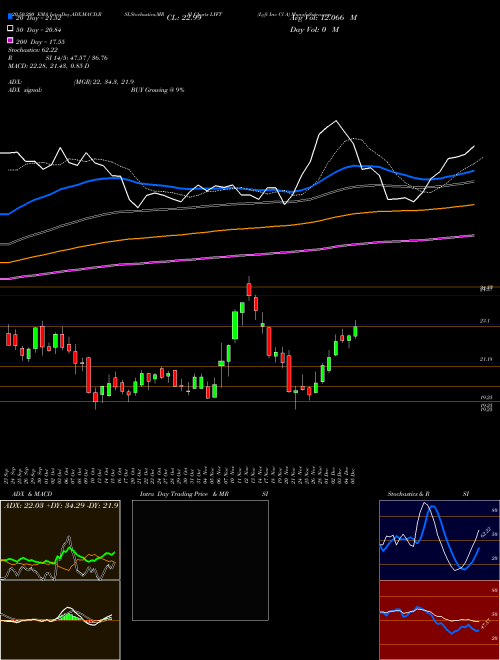Image resolution: width=500 pixels, height=660 pixels.
Task: Click the 'Avg Vol: 12.066 M' label
Action: [324, 18]
